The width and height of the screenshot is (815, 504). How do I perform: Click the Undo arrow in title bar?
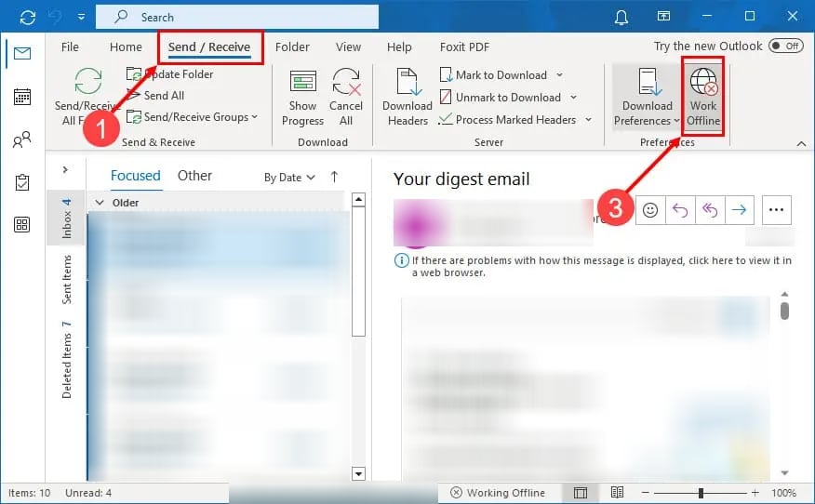pos(55,17)
